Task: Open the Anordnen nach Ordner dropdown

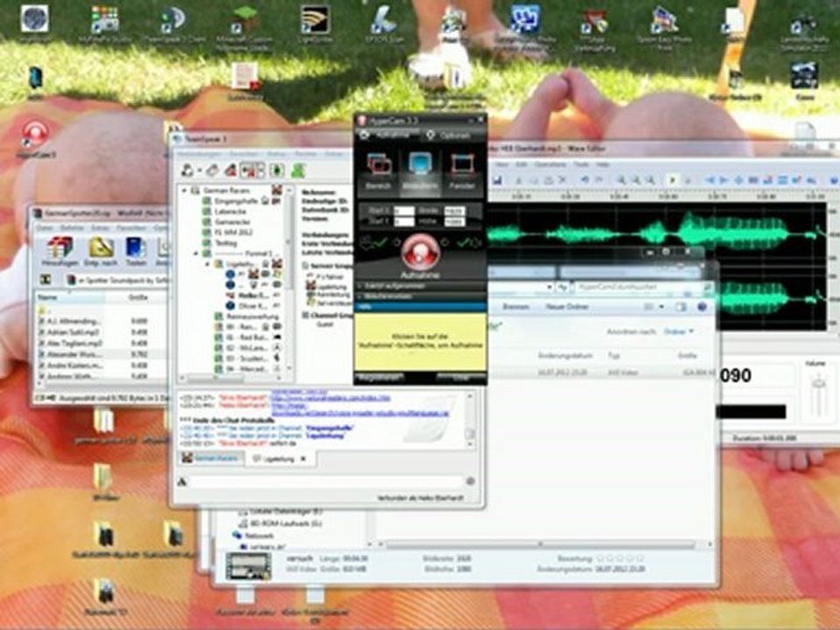Action: pyautogui.click(x=679, y=332)
